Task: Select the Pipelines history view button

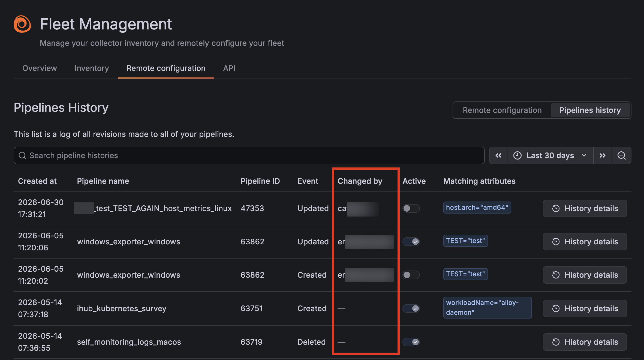Action: tap(590, 110)
